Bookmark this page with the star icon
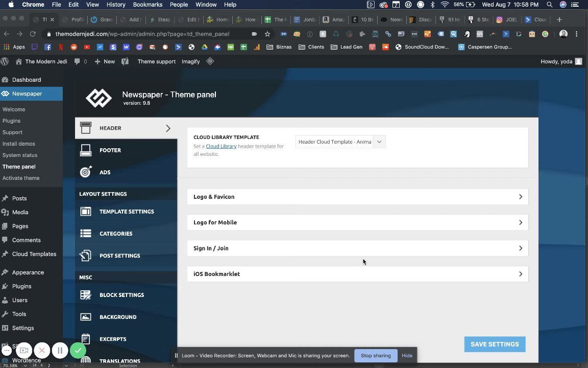588x368 pixels. (x=267, y=34)
